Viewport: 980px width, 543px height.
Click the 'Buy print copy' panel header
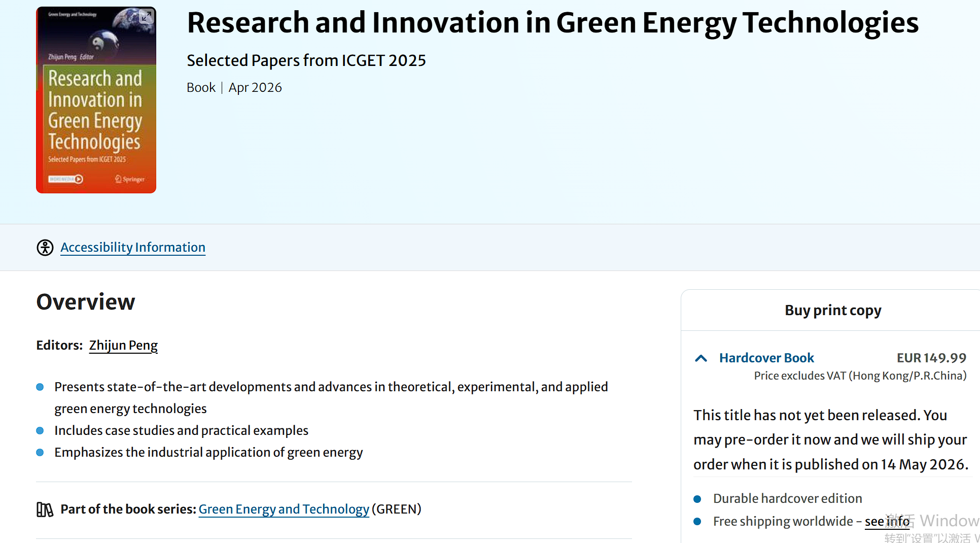click(x=832, y=311)
